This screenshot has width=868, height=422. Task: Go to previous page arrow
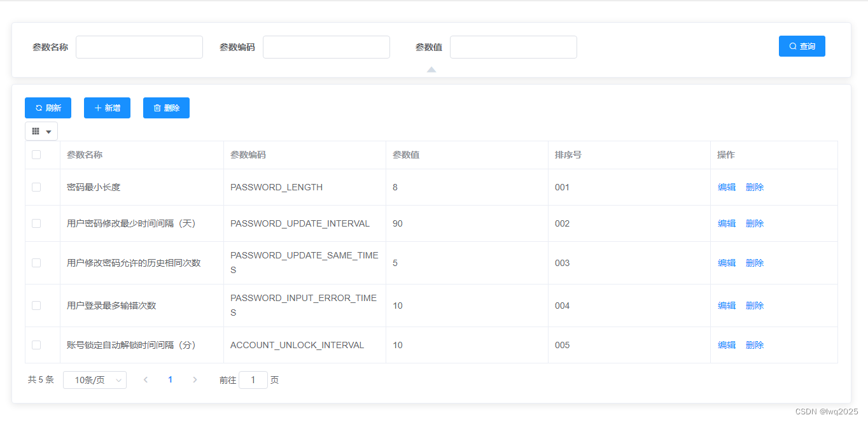146,380
